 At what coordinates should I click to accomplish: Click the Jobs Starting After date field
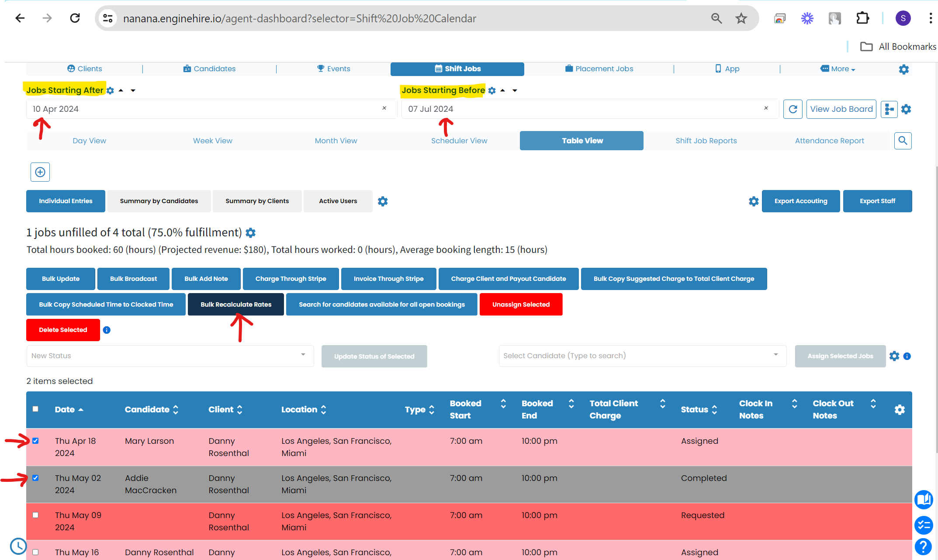pos(205,109)
